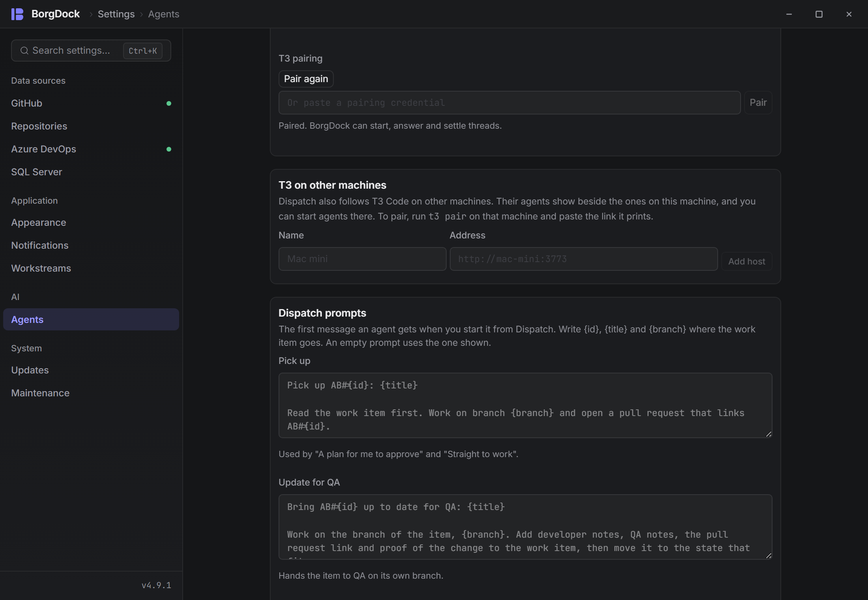Click the Pick up textarea resize handle
The height and width of the screenshot is (600, 868).
[768, 434]
